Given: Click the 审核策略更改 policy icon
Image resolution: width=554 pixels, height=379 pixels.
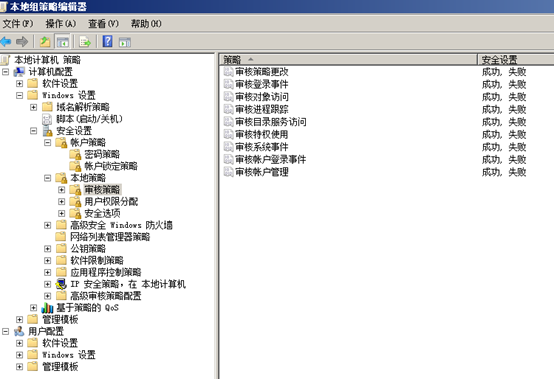Looking at the screenshot, I should click(229, 72).
